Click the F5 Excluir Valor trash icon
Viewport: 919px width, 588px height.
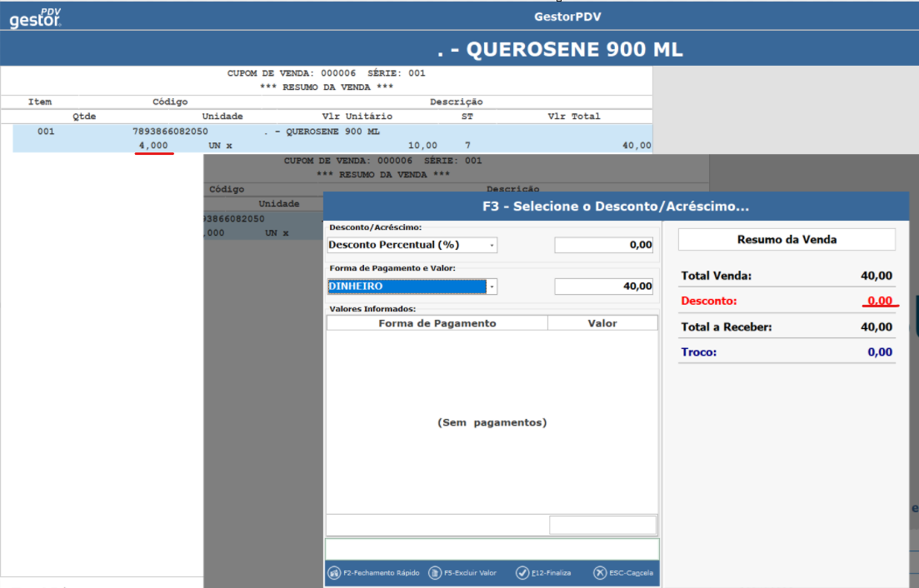(435, 573)
